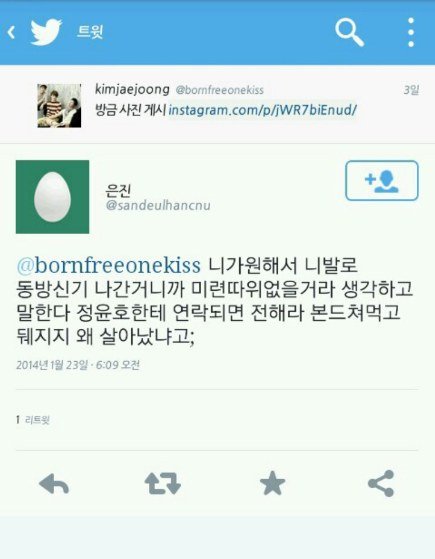Open the instagram.com/p/jWR7biEnud/ link
The image size is (435, 559).
pyautogui.click(x=262, y=110)
